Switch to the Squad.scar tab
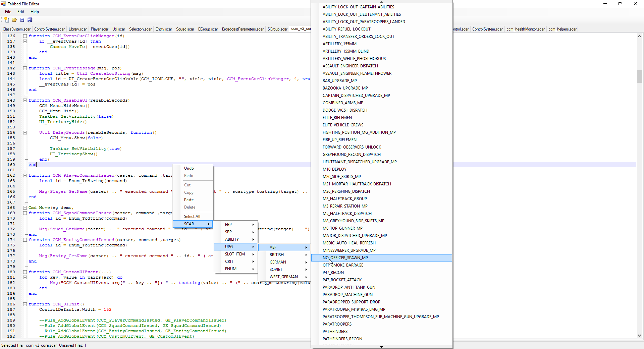Viewport: 644px width, 349px height. (185, 29)
